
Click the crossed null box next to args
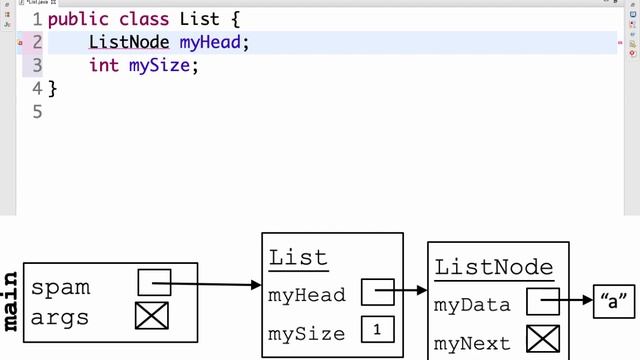152,316
